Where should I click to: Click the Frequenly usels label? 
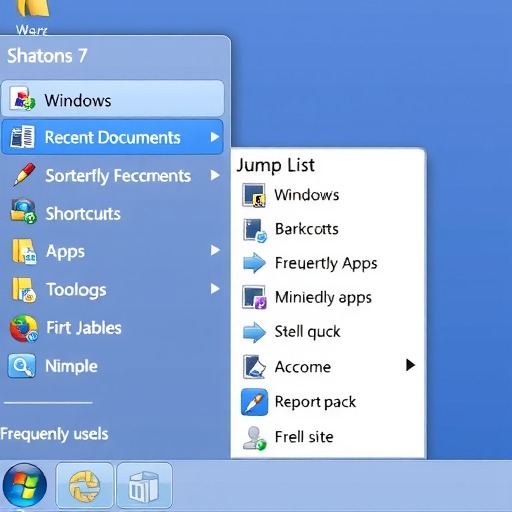[x=54, y=434]
